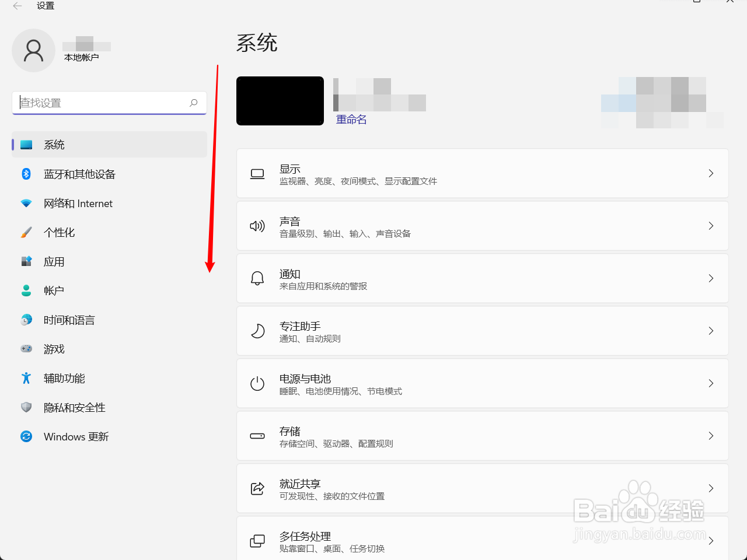Click the 专注助手 moon icon
This screenshot has height=560, width=747.
tap(257, 331)
